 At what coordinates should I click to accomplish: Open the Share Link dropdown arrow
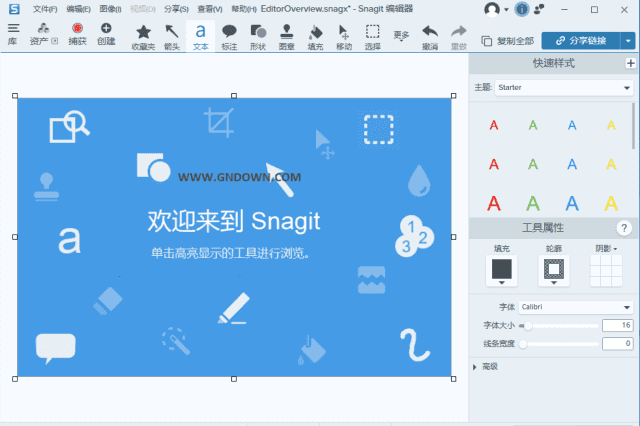coord(628,41)
